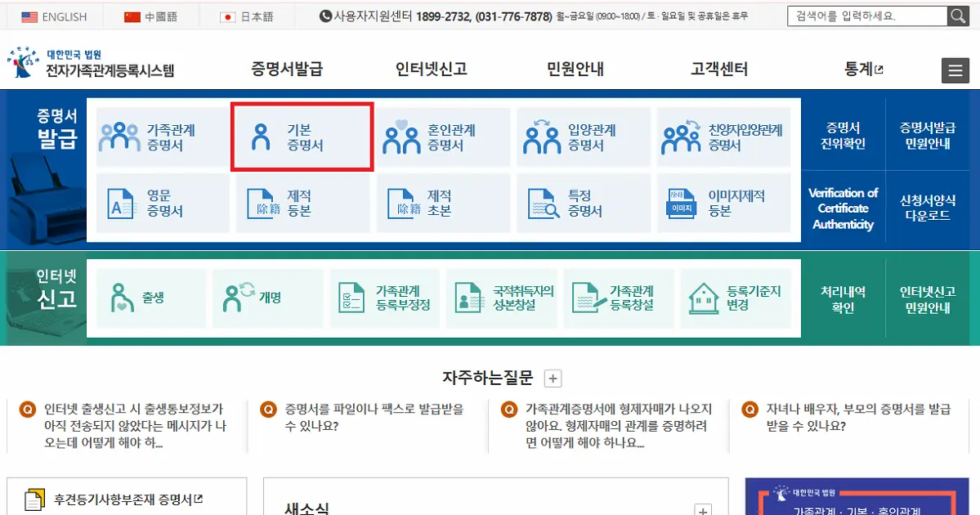The height and width of the screenshot is (515, 980).
Task: Select the Chinese flag language option
Action: pos(150,17)
